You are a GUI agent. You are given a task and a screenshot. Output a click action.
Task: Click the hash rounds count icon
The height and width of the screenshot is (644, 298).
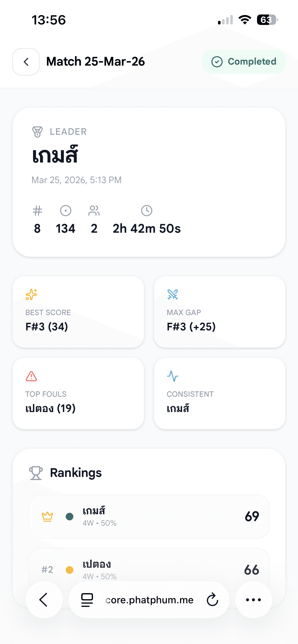point(37,211)
